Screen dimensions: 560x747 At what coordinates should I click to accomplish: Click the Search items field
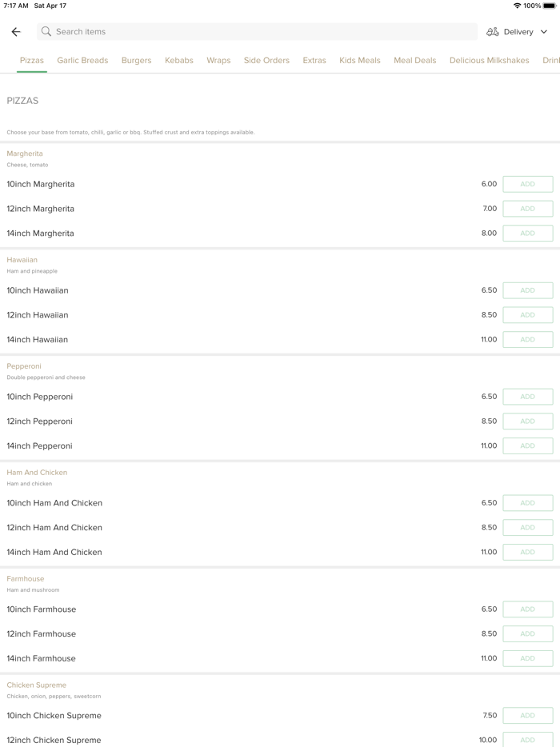pyautogui.click(x=256, y=32)
